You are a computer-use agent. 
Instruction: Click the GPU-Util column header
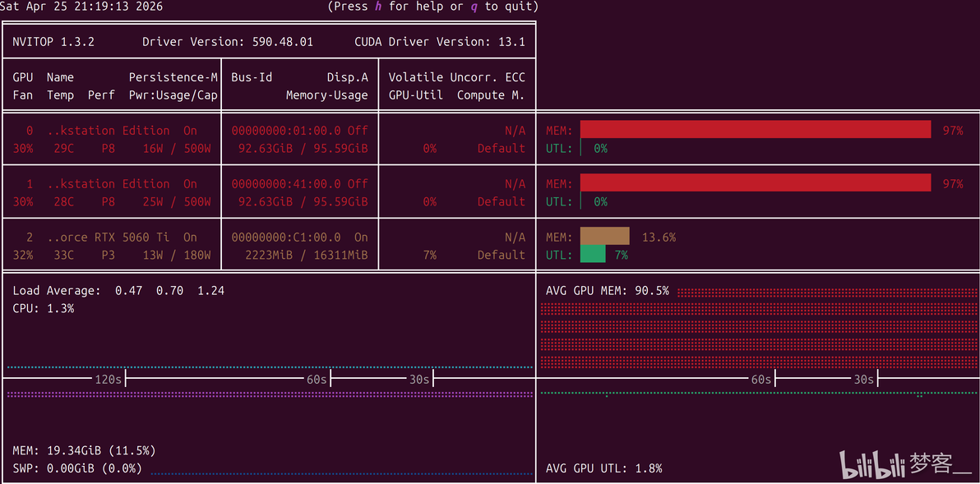tap(416, 95)
